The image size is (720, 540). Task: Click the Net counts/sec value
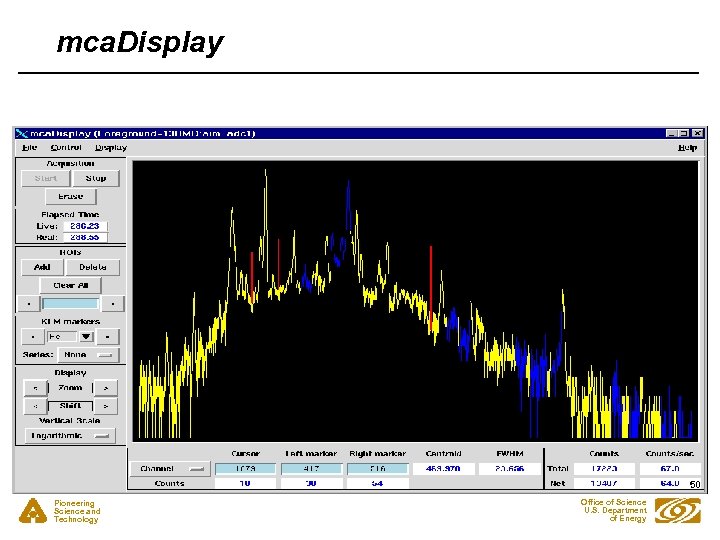[670, 483]
